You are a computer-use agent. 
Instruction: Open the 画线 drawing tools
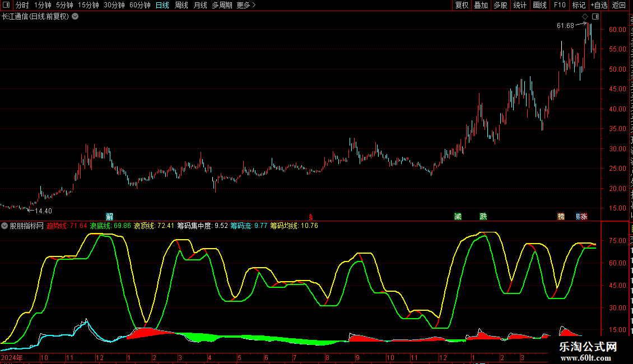tap(540, 5)
